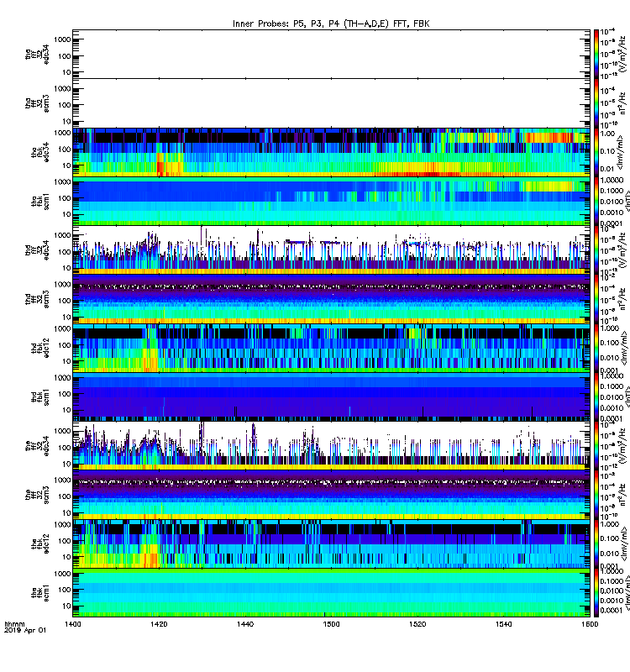Select the 'thd fff 32 scm3' panel label
Screen dimensions: 630x672
click(37, 299)
